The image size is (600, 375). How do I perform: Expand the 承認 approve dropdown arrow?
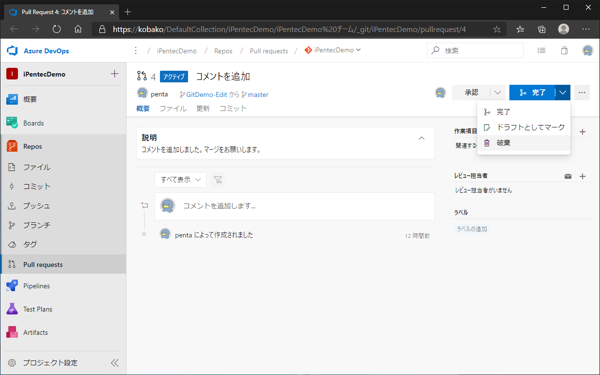pos(497,93)
